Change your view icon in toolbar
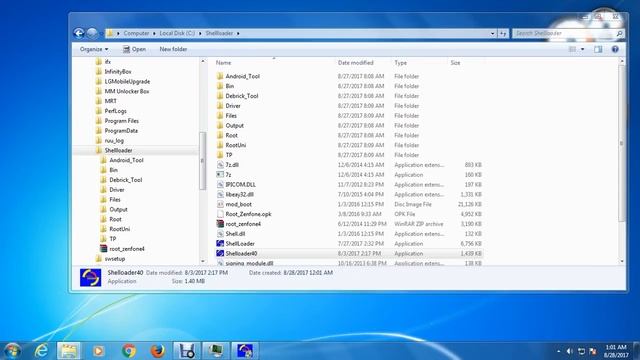The height and width of the screenshot is (360, 640). [572, 49]
